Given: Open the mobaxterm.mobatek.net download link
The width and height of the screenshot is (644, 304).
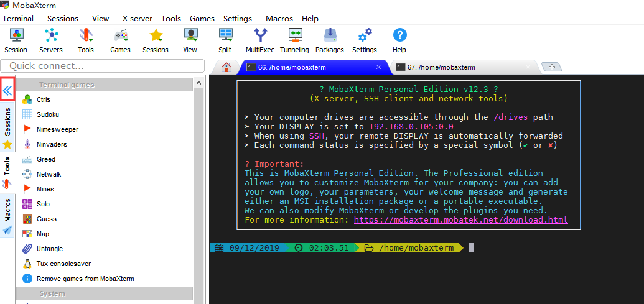Looking at the screenshot, I should tap(461, 220).
